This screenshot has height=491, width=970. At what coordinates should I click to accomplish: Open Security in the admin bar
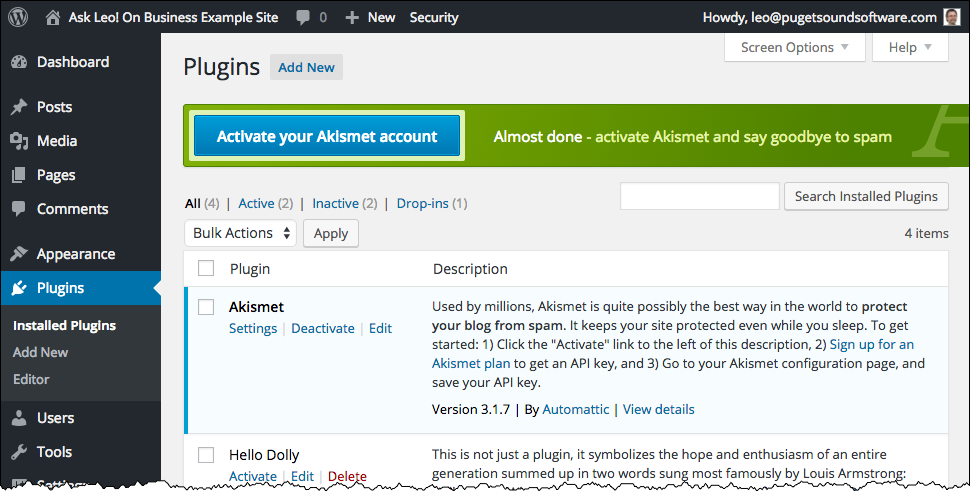point(434,18)
